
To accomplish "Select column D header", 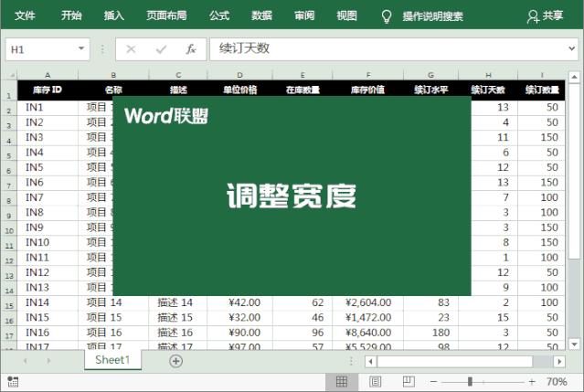I will point(239,75).
